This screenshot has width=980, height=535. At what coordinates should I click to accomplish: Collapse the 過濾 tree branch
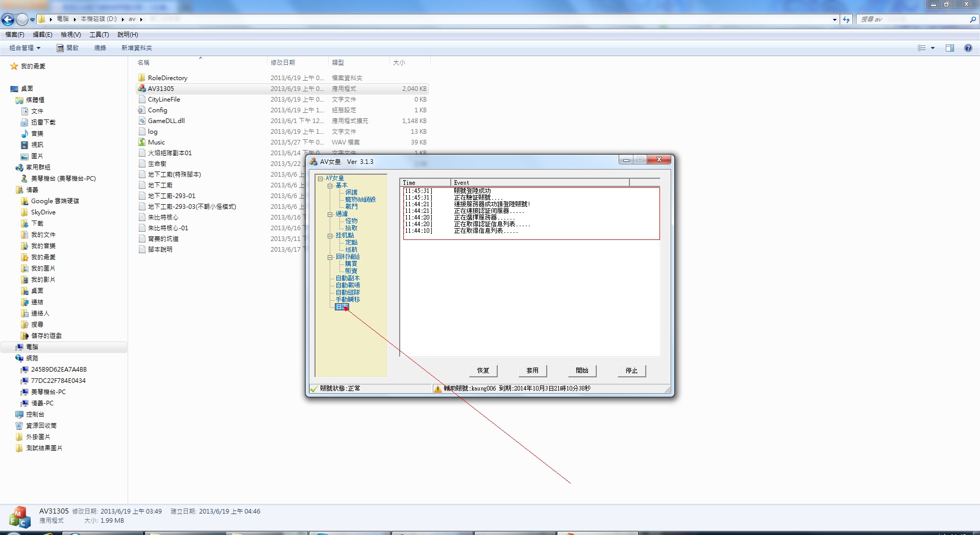coord(330,214)
